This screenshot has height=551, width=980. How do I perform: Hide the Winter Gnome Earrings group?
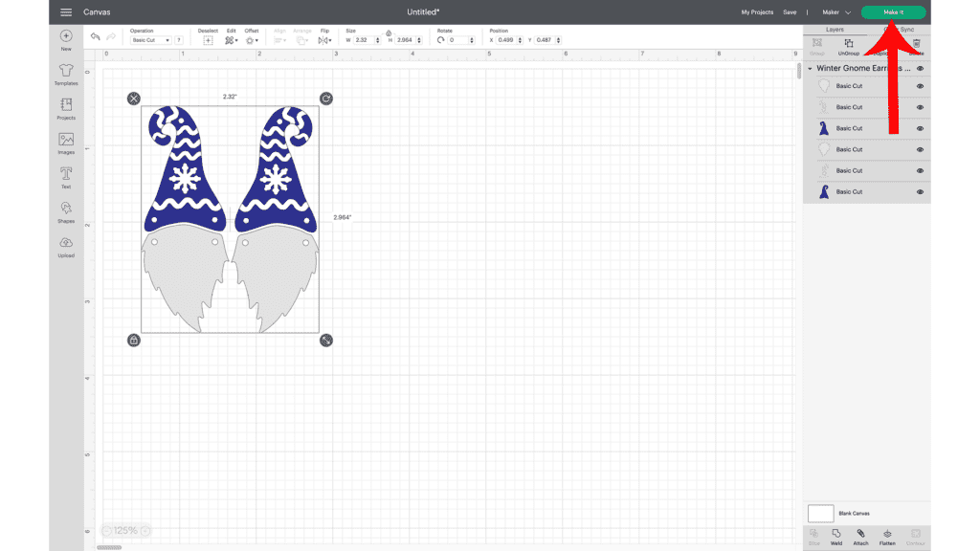point(920,69)
